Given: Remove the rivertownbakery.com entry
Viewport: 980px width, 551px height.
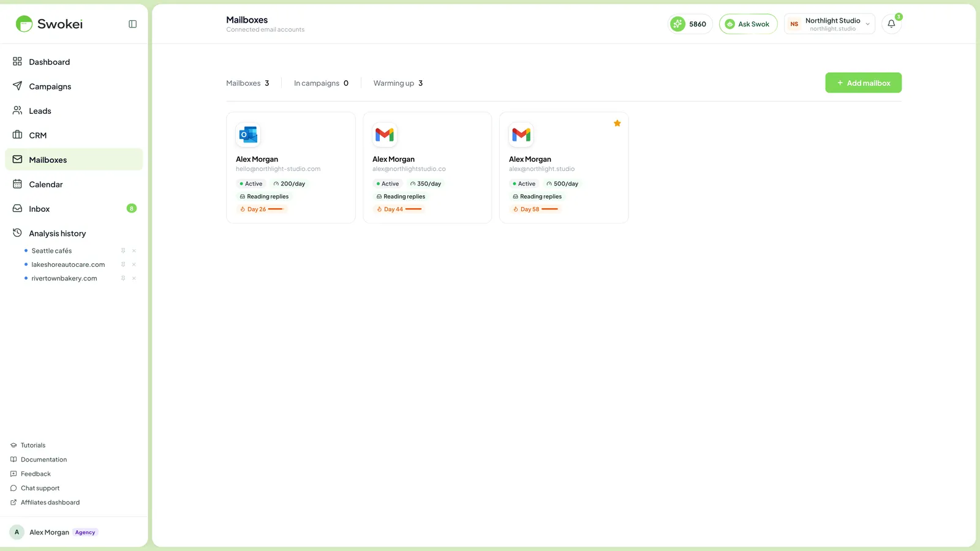Looking at the screenshot, I should click(x=134, y=278).
